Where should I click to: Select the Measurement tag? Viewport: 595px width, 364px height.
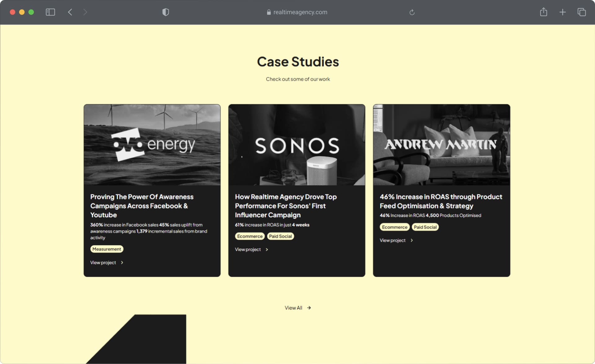tap(107, 249)
